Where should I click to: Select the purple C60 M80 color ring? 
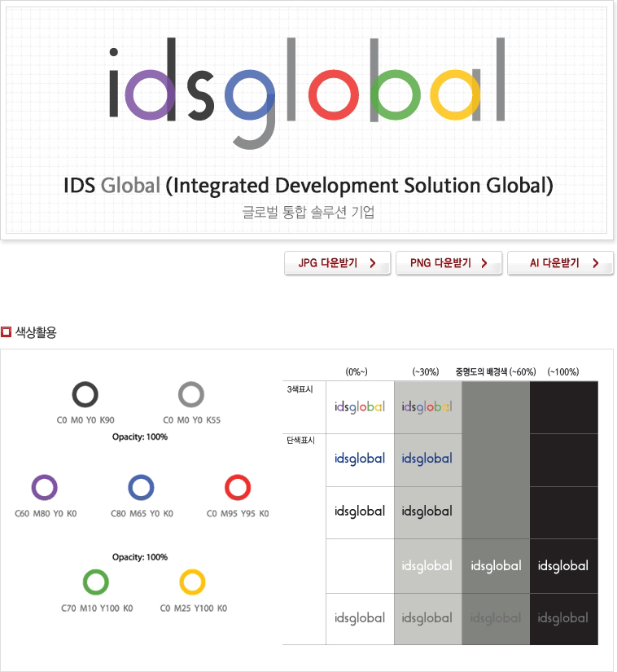pos(45,487)
